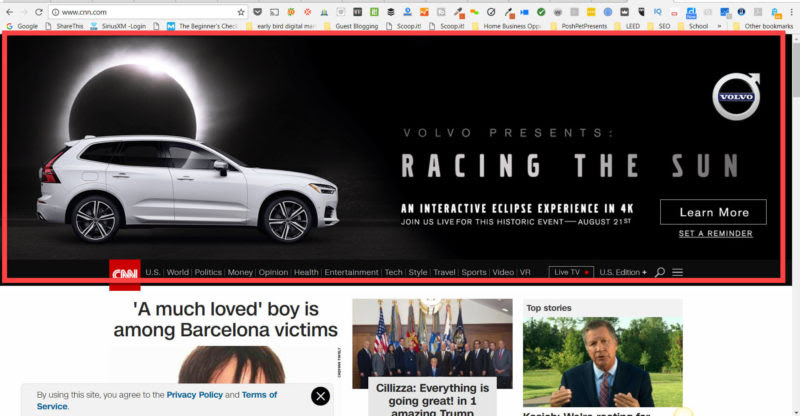Click the green checkmark extension icon

(x=541, y=12)
